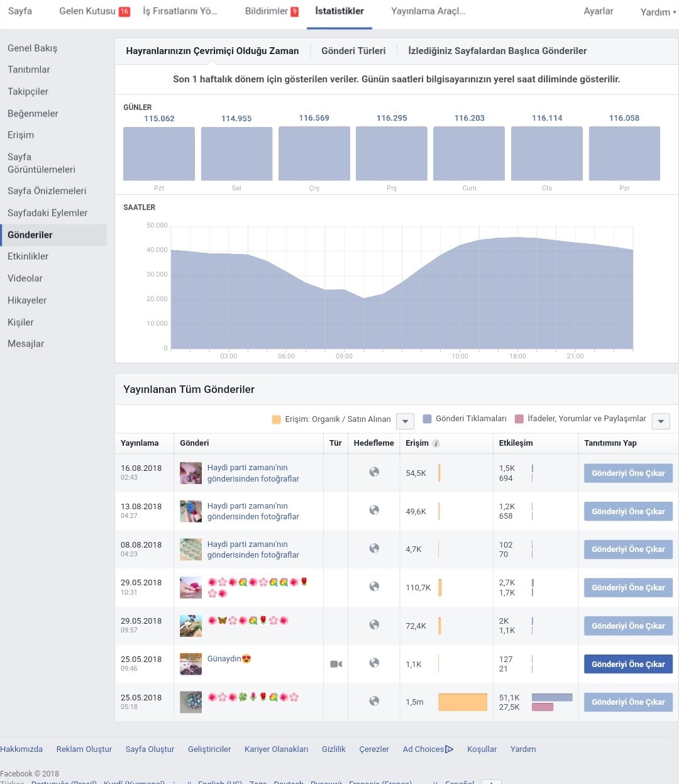Open the Gizlilik footer link

coord(334,749)
